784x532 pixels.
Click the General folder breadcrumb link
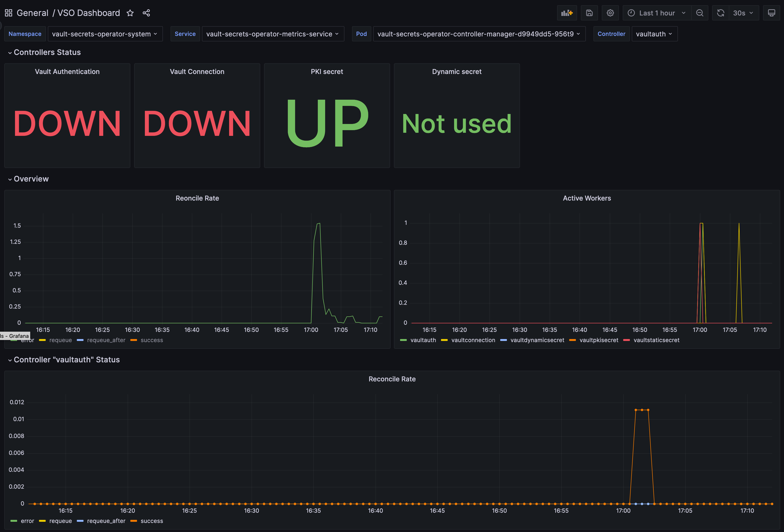(x=32, y=13)
